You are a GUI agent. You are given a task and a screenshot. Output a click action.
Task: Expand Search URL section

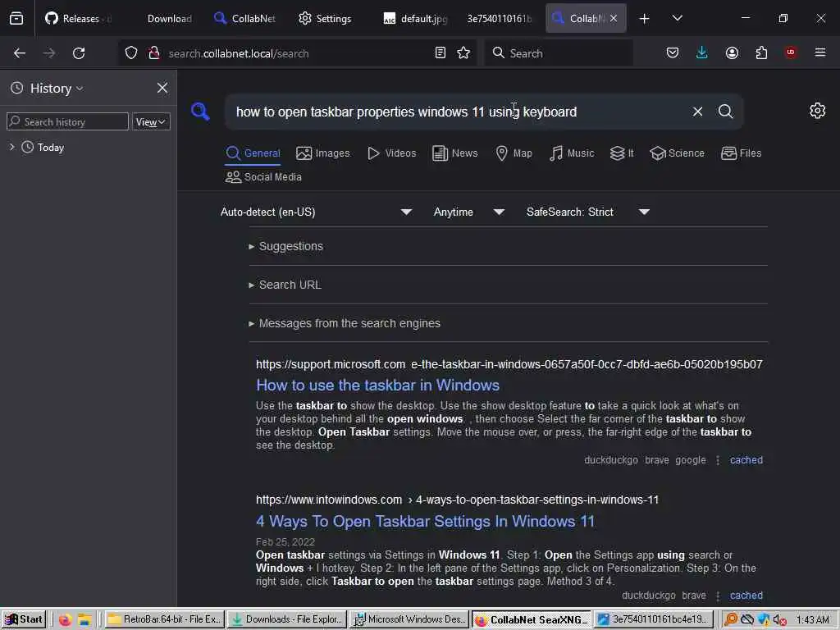point(285,285)
